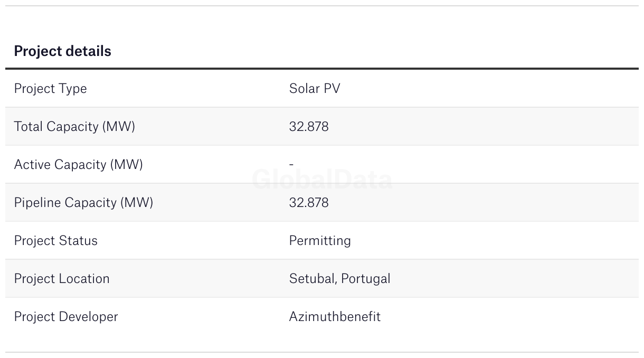Select the Solar PV value

[315, 89]
